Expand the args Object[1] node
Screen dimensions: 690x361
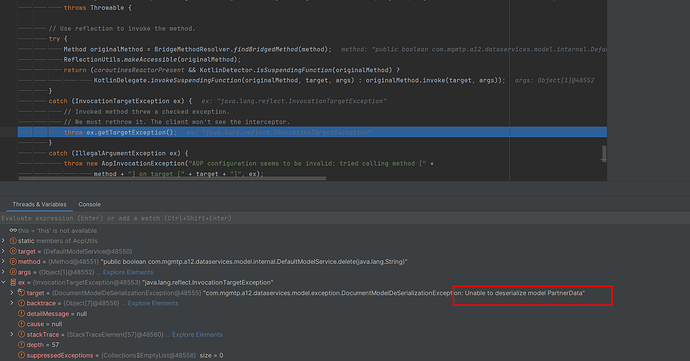[x=4, y=272]
